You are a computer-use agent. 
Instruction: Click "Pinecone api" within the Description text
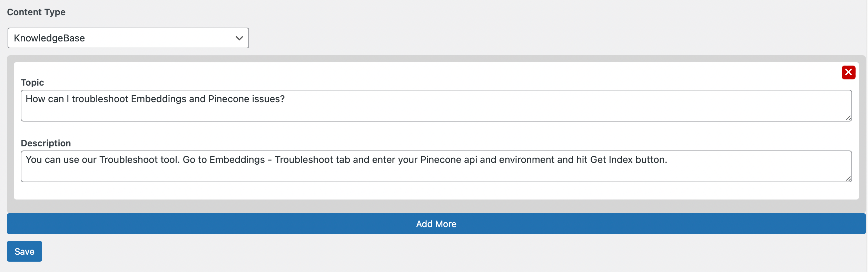(448, 160)
